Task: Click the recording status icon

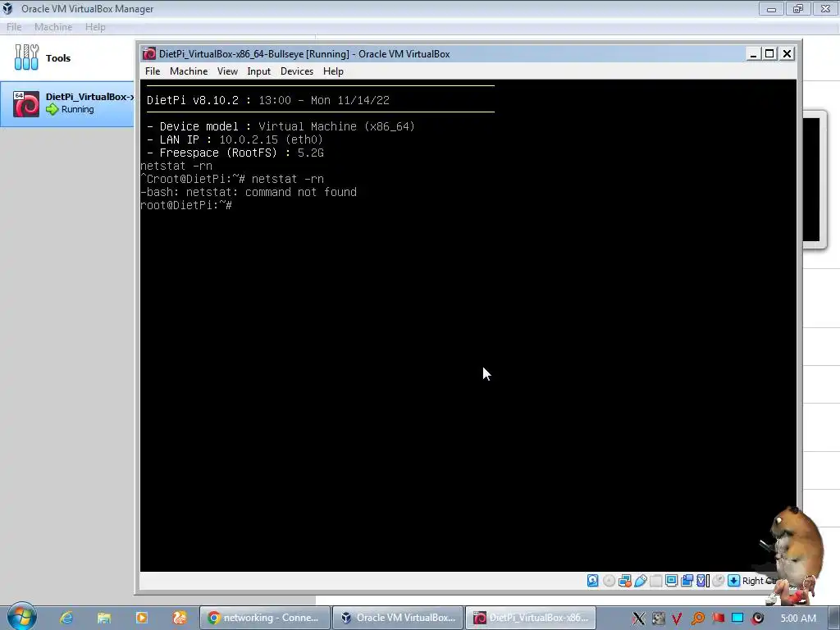Action: (x=687, y=581)
